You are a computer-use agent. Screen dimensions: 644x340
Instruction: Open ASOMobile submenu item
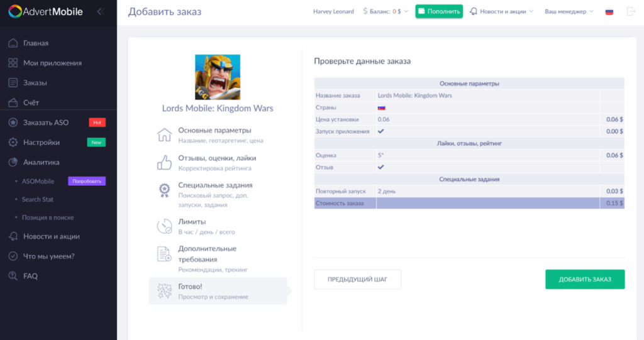pyautogui.click(x=38, y=181)
